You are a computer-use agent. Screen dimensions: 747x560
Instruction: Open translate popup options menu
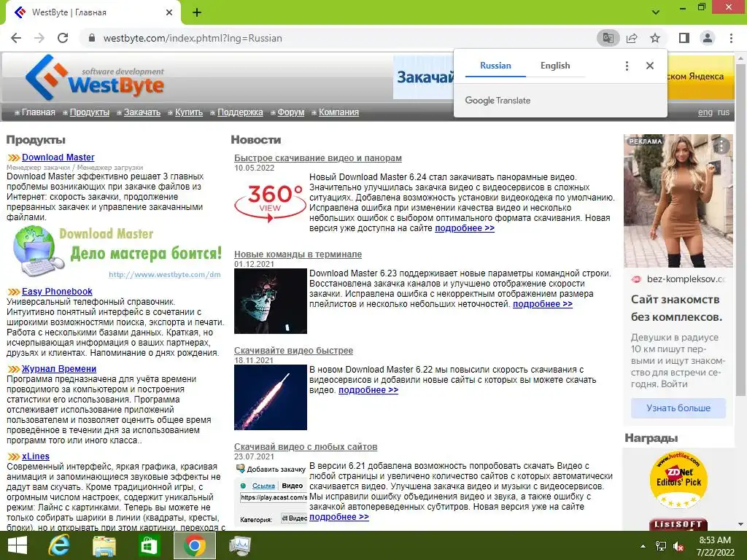pos(627,66)
